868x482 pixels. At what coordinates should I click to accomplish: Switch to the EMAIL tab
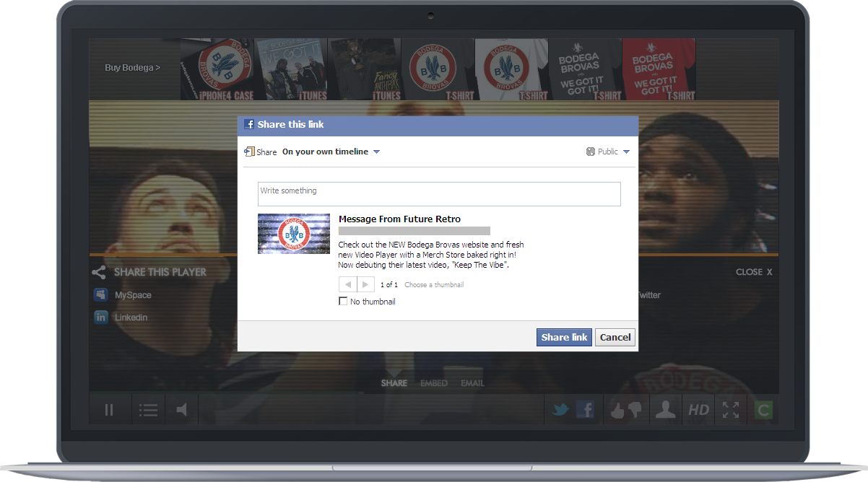472,383
